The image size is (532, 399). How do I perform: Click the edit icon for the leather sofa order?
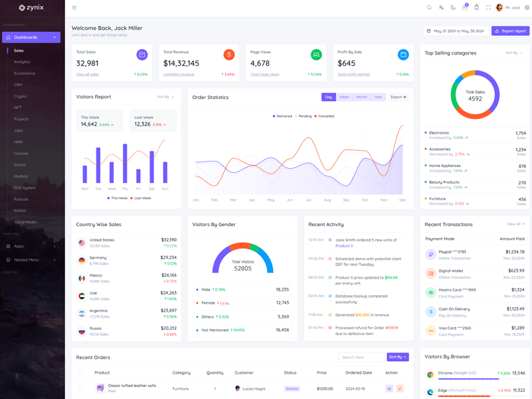point(400,388)
